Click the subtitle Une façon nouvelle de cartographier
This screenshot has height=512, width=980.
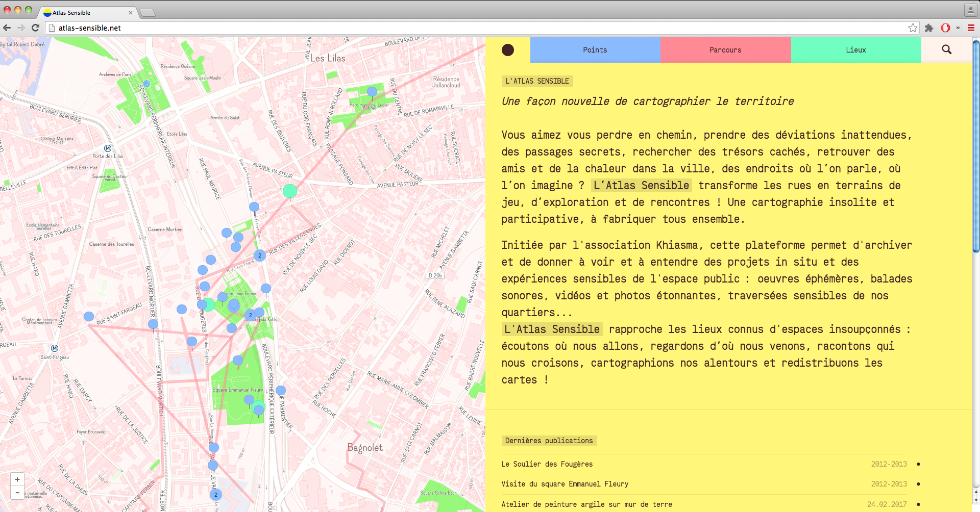point(647,101)
